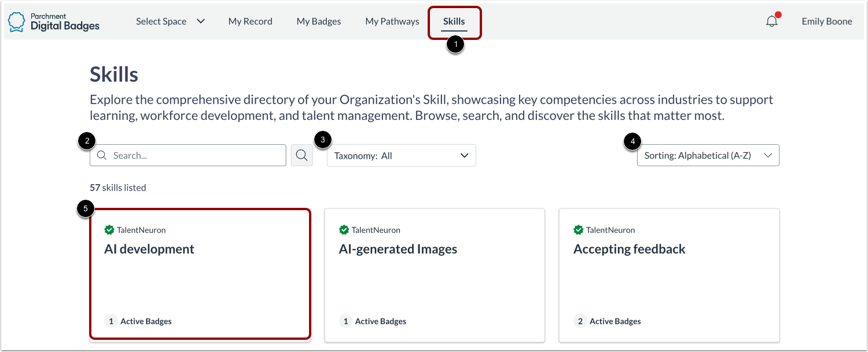The width and height of the screenshot is (868, 352).
Task: Click verified checkmark on AI development card
Action: click(109, 230)
